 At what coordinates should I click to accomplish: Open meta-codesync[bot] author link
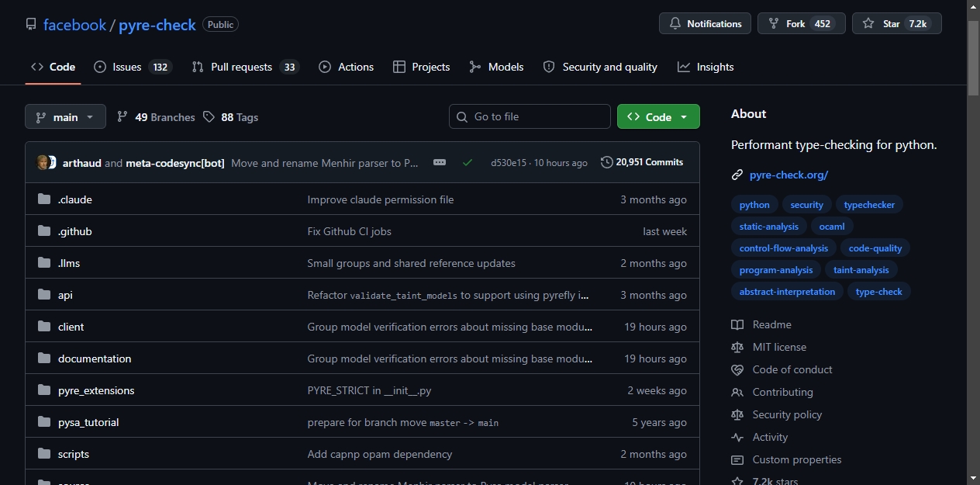coord(175,163)
